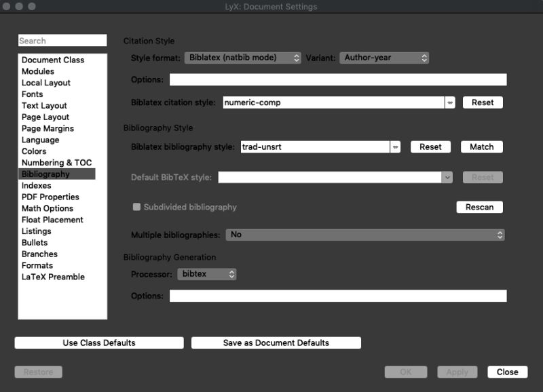
Task: Click the Citation Style Options field
Action: [x=339, y=79]
